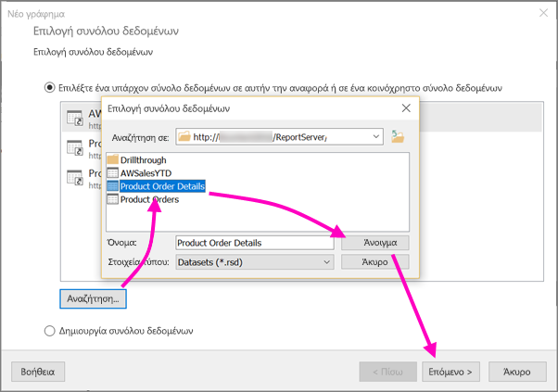
Task: Click the Βοήθεια help button
Action: coord(38,372)
